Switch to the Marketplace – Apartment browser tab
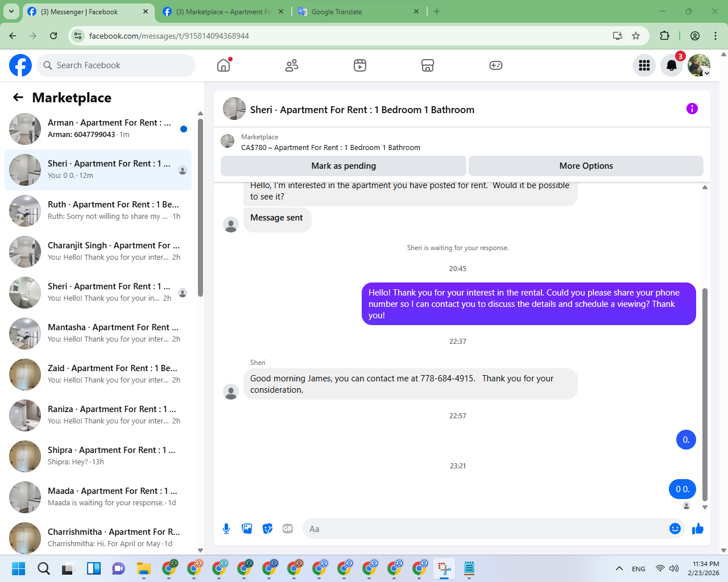 click(224, 11)
